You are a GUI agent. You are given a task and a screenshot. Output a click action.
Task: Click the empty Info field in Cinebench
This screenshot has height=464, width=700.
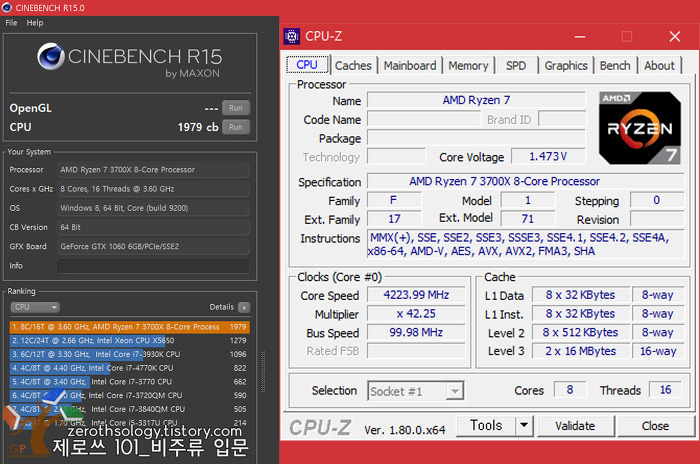pyautogui.click(x=153, y=266)
